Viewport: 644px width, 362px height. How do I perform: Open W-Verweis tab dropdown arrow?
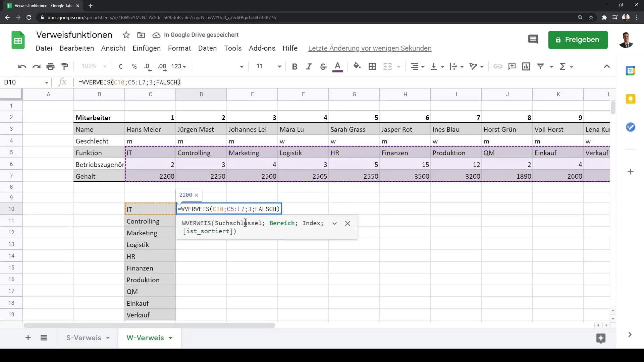tap(171, 338)
